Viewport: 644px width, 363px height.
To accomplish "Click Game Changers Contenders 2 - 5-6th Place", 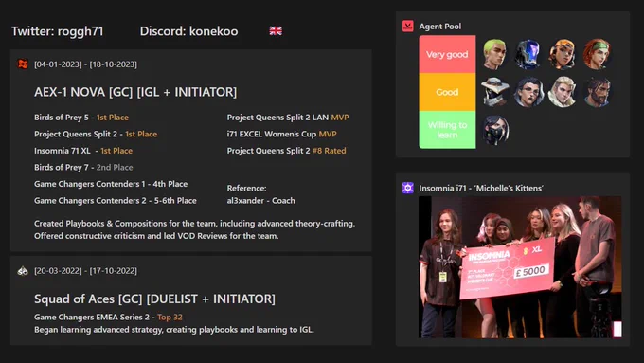I will (116, 201).
